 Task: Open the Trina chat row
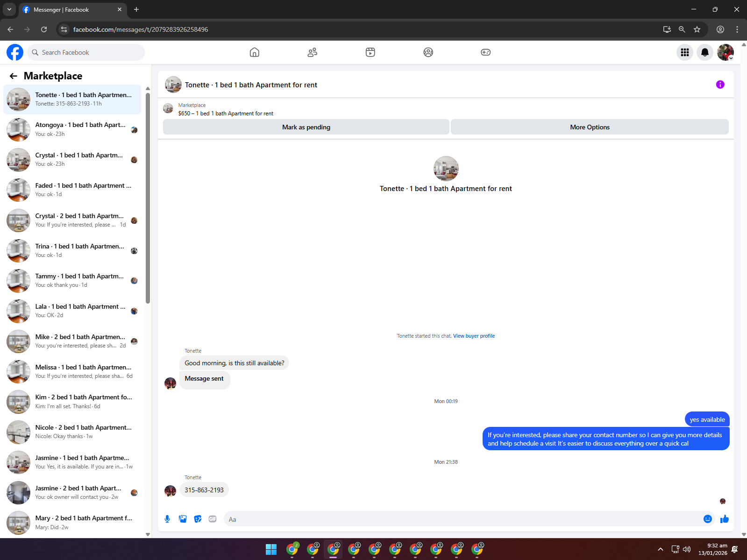pos(72,251)
